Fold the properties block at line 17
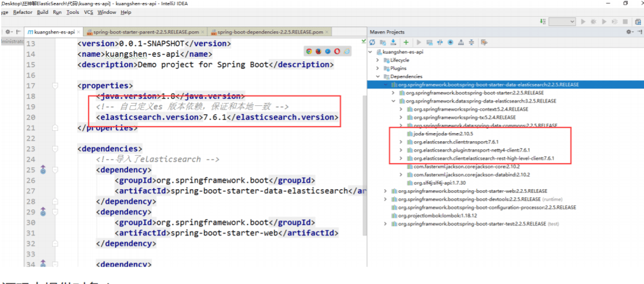This screenshot has width=644, height=284. coord(56,86)
